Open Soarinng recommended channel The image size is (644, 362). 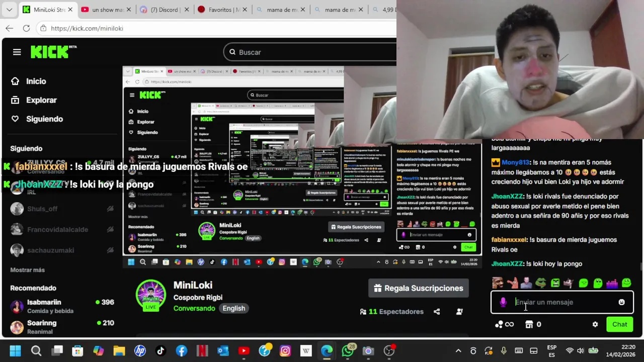point(63,327)
